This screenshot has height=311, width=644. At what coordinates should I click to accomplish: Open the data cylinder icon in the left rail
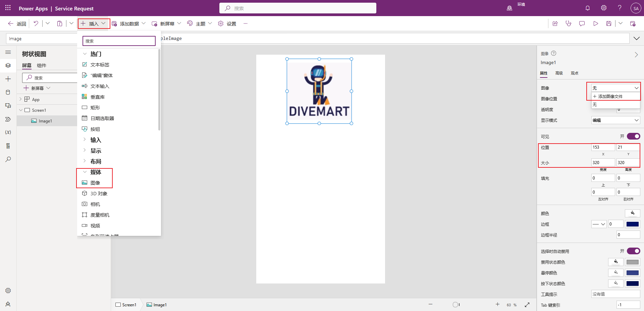(8, 92)
